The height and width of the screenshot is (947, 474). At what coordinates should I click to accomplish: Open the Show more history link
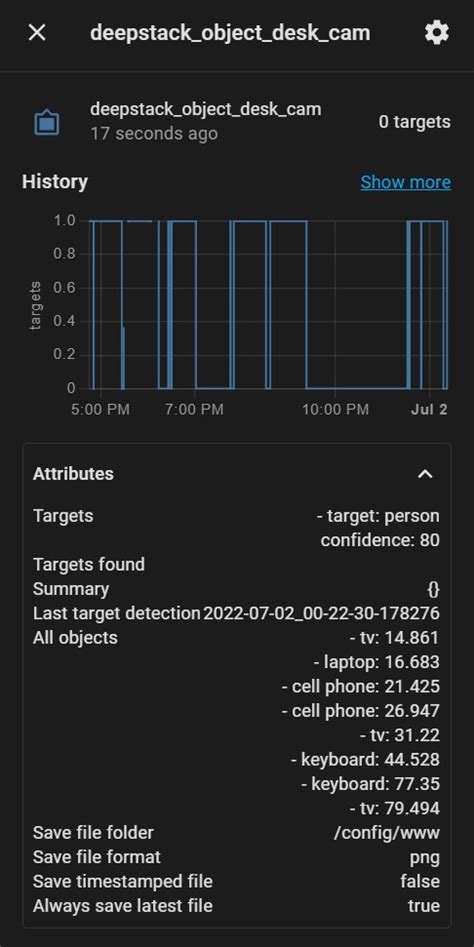(x=405, y=182)
